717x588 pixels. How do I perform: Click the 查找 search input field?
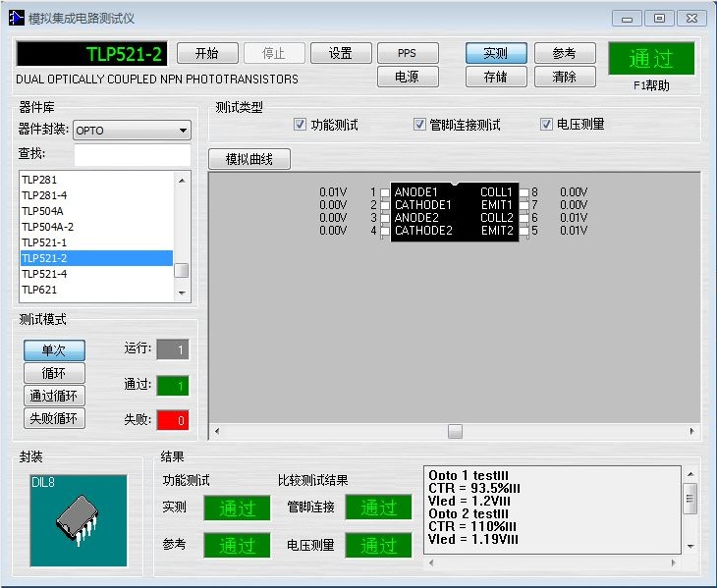tap(133, 155)
